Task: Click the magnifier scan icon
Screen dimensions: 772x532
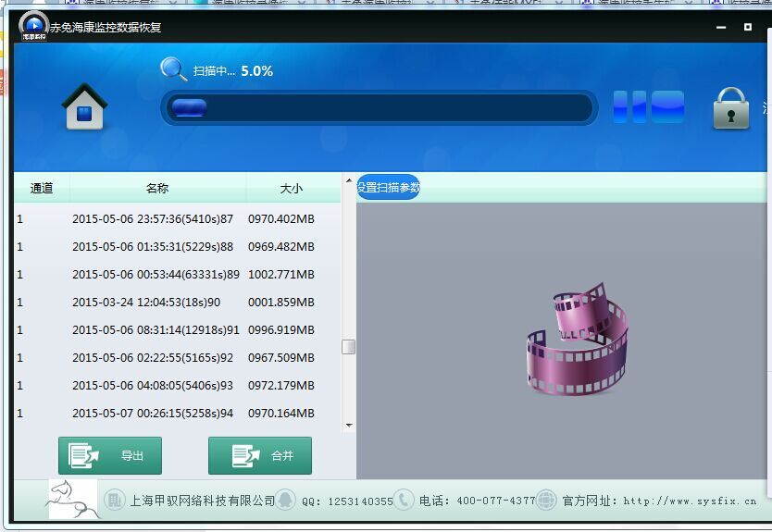Action: [x=173, y=68]
